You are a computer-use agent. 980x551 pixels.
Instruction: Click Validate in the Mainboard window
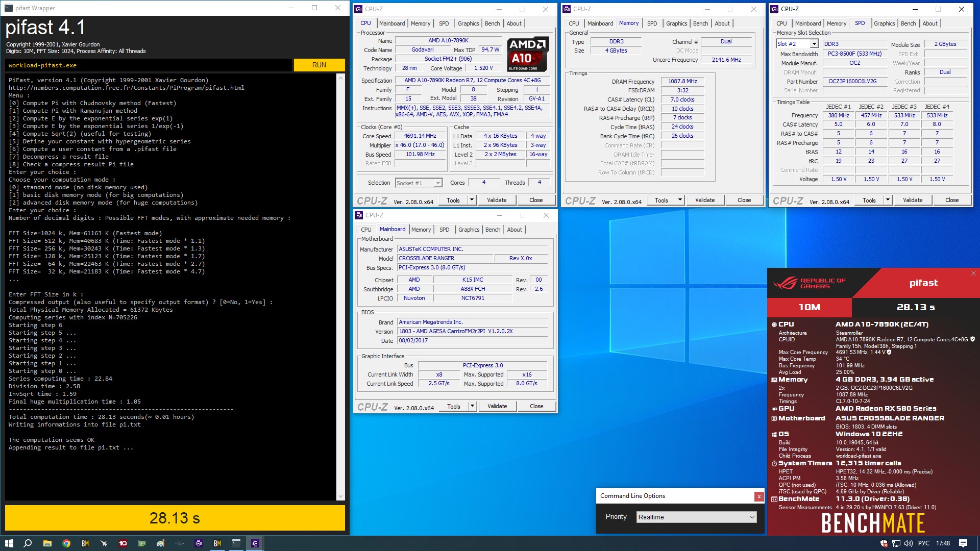[x=497, y=406]
